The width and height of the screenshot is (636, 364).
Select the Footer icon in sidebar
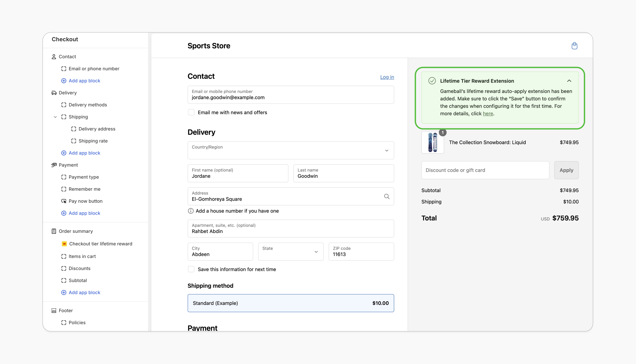point(53,310)
